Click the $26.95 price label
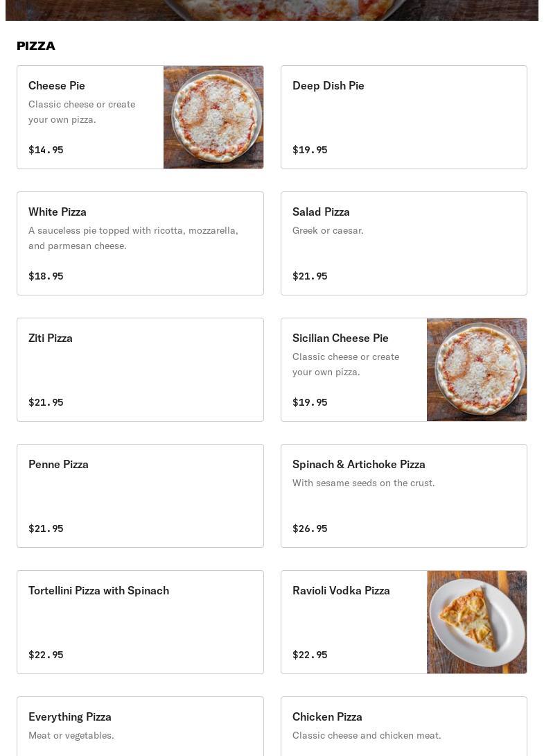Screen dimensions: 544x756 tap(310, 529)
